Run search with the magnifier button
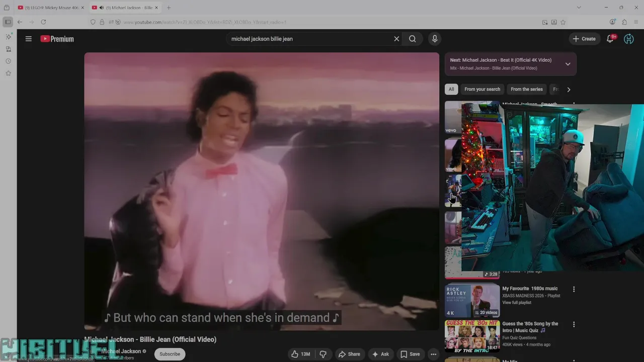Image resolution: width=644 pixels, height=362 pixels. [413, 39]
